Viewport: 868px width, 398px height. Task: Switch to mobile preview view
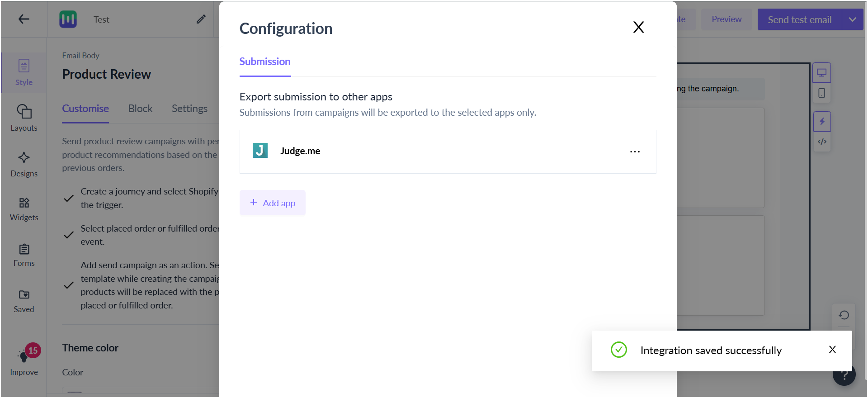click(x=821, y=93)
